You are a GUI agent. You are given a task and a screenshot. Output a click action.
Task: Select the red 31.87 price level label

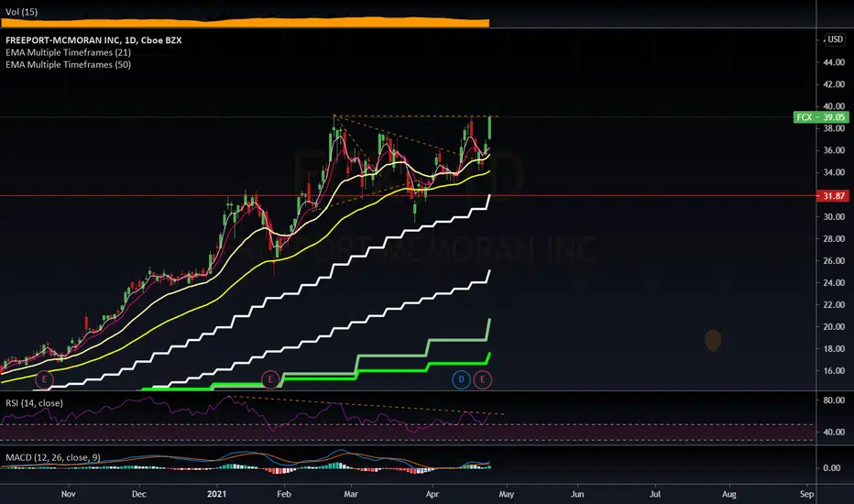pos(832,195)
